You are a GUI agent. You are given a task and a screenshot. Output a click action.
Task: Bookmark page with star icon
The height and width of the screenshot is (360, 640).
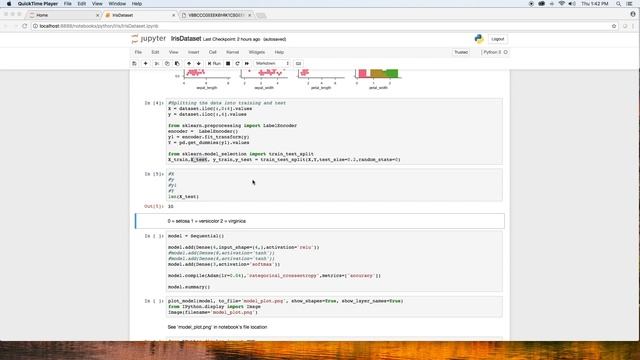coord(614,26)
